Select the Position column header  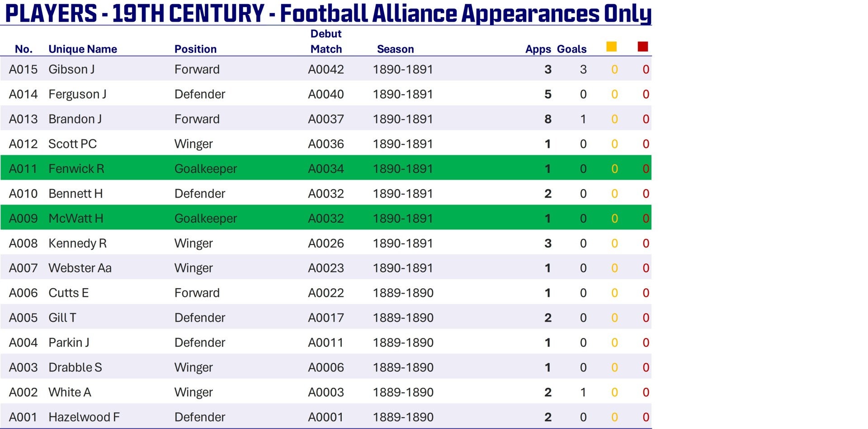point(195,49)
